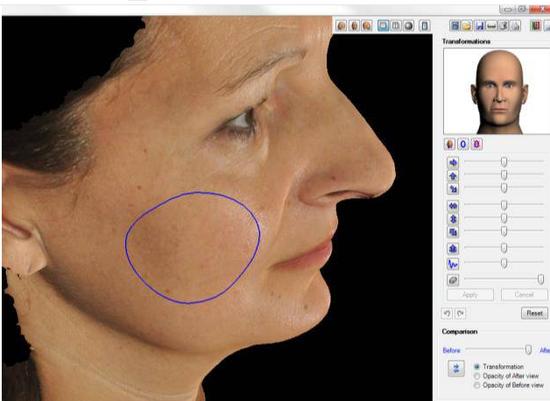Select the horizontal double-arrow stretch icon
Image resolution: width=550 pixels, height=401 pixels.
click(453, 206)
